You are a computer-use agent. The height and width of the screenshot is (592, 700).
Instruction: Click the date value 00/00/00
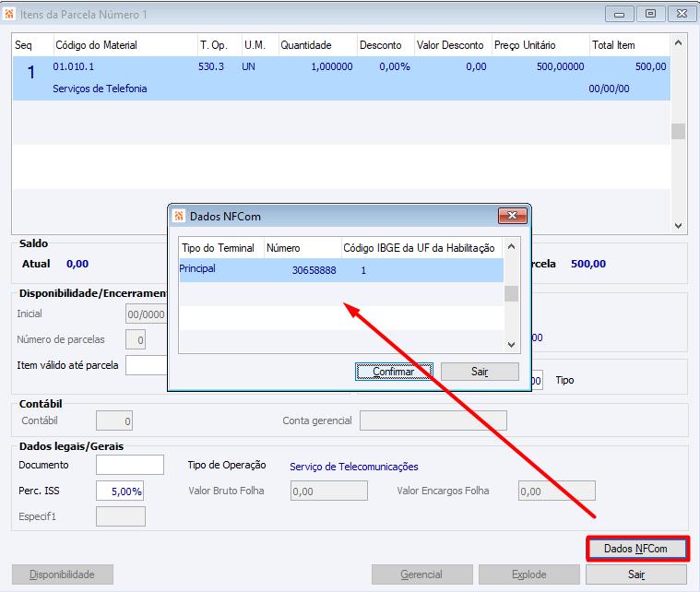coord(609,89)
